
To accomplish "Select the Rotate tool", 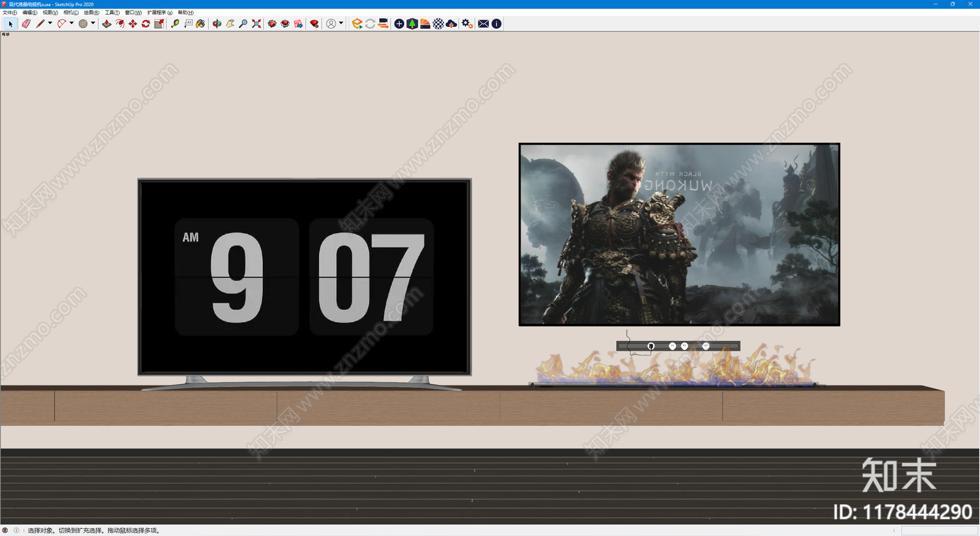I will pos(146,24).
